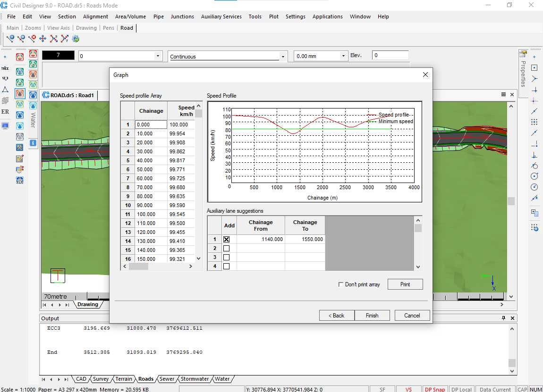
Task: Click the ER icon in left sidebar
Action: (x=5, y=111)
